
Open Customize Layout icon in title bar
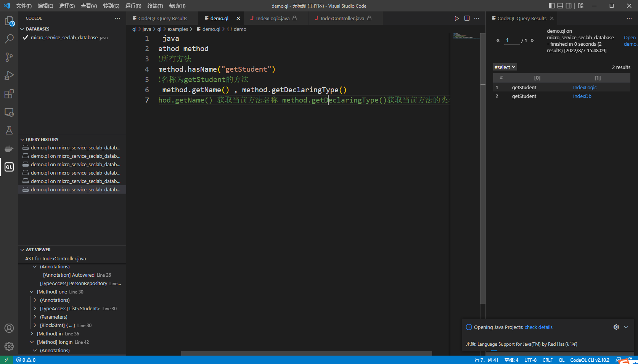click(580, 6)
